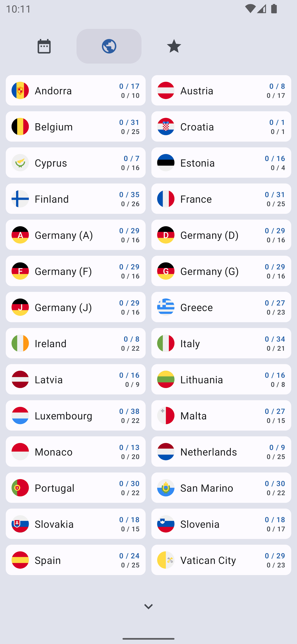Image resolution: width=297 pixels, height=644 pixels.
Task: Open the Belgium coin collection
Action: point(75,126)
